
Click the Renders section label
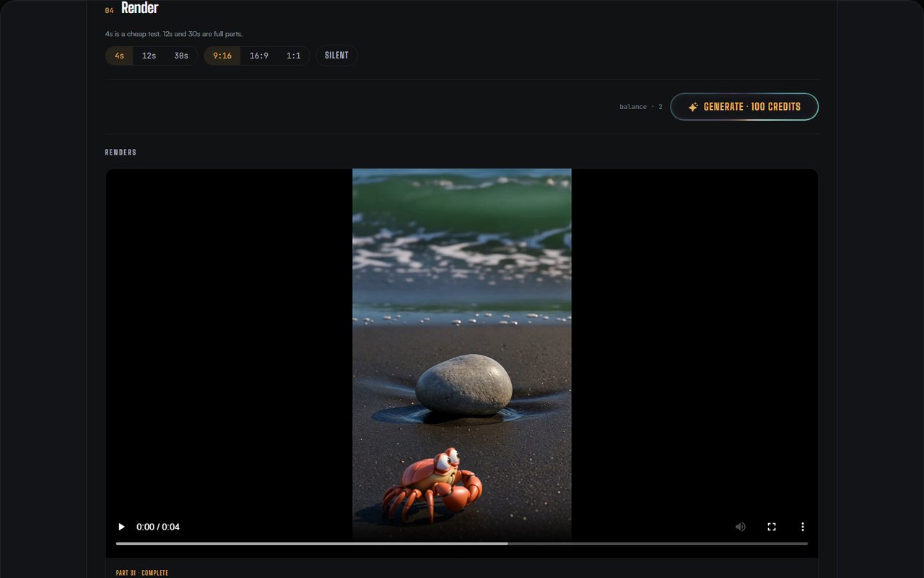[x=121, y=152]
